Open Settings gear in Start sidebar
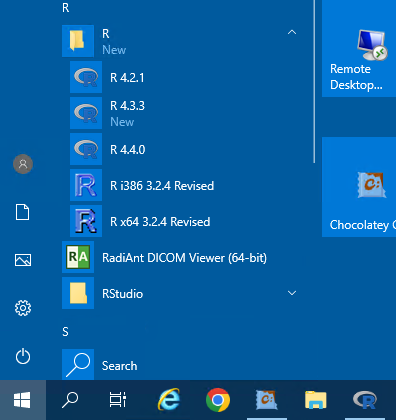Screen dimensions: 396x420 [x=23, y=308]
